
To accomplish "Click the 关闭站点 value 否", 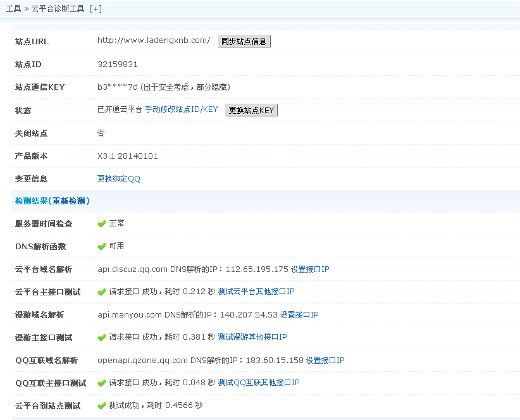I will [101, 133].
